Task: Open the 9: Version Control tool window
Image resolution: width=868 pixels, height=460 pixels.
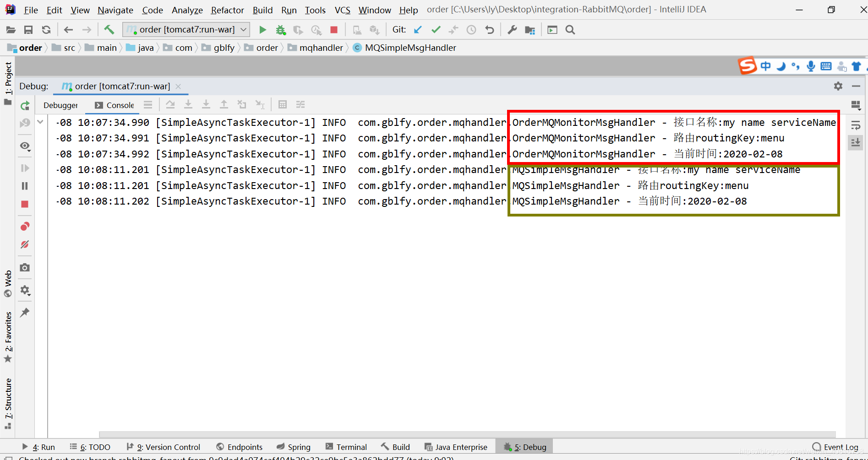Action: [x=164, y=447]
